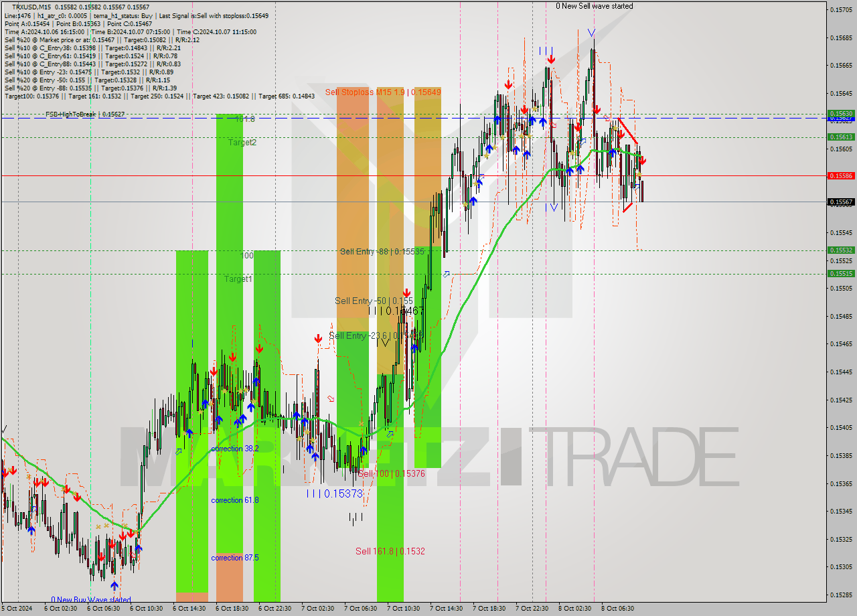
Task: Click the '6 Oct 22:30' time label
Action: tap(275, 609)
